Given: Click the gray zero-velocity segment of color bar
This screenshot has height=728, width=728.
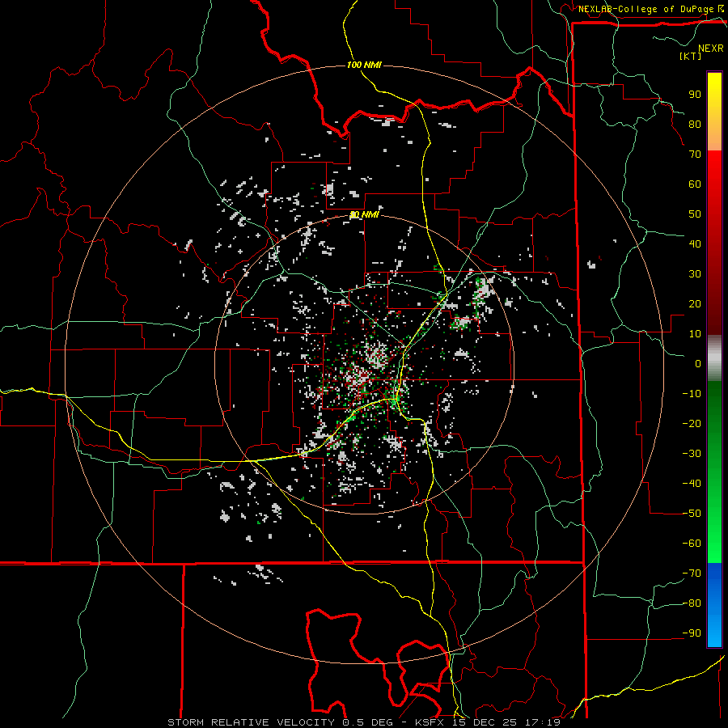Looking at the screenshot, I should [x=714, y=358].
